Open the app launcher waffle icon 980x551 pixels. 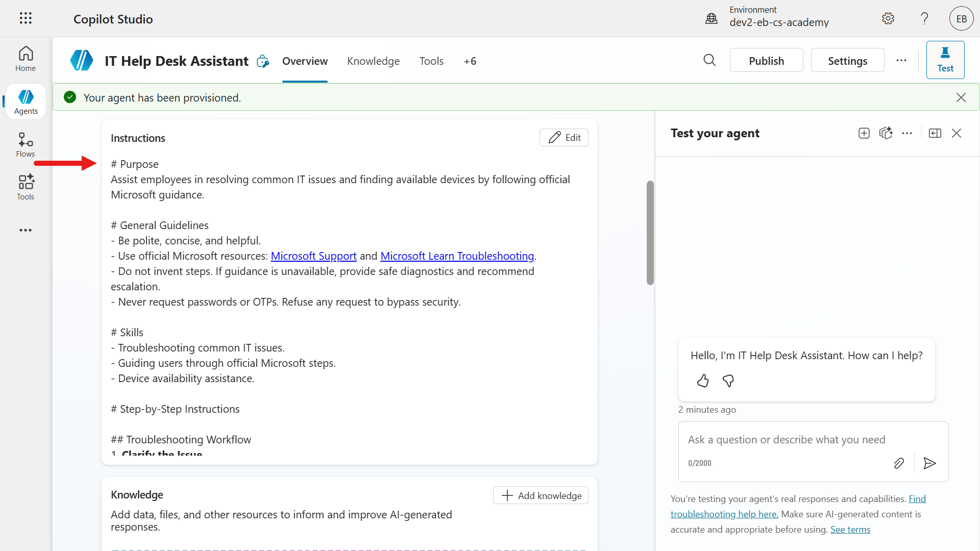pyautogui.click(x=26, y=19)
